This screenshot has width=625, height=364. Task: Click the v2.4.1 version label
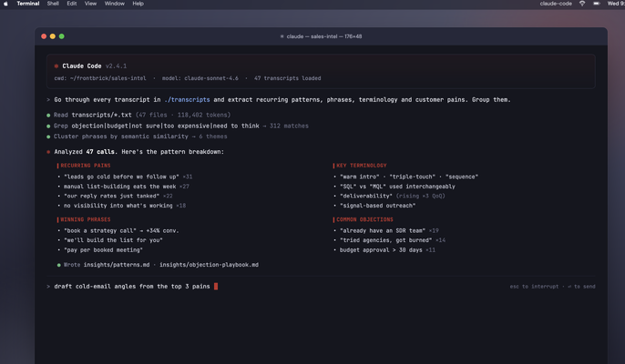[116, 66]
